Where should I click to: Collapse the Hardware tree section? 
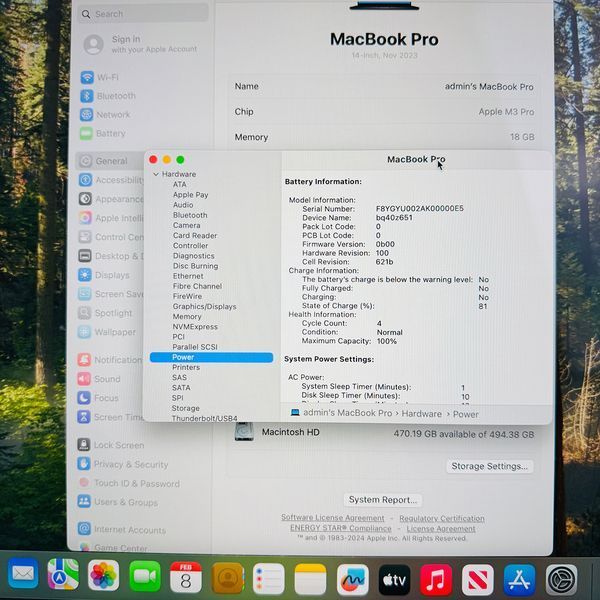(x=155, y=174)
